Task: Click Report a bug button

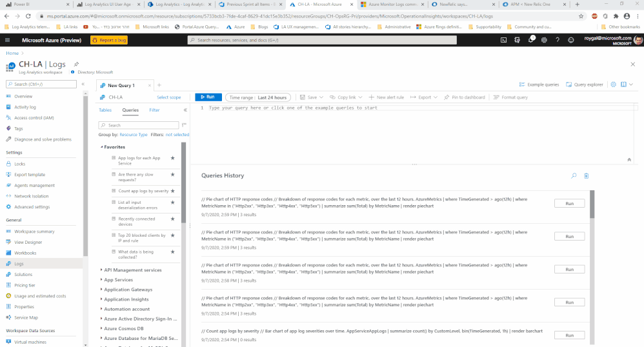Action: coord(109,40)
